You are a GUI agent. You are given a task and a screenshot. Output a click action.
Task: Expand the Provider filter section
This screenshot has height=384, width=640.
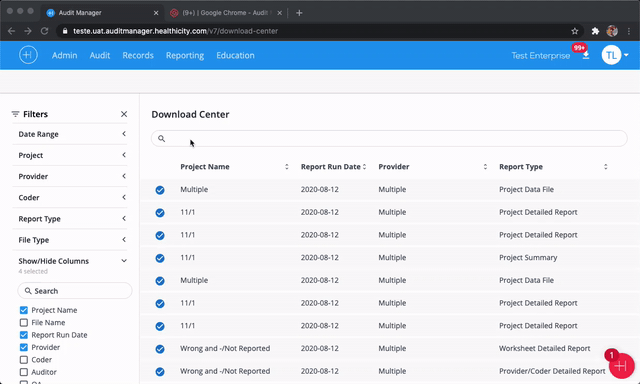click(x=124, y=176)
